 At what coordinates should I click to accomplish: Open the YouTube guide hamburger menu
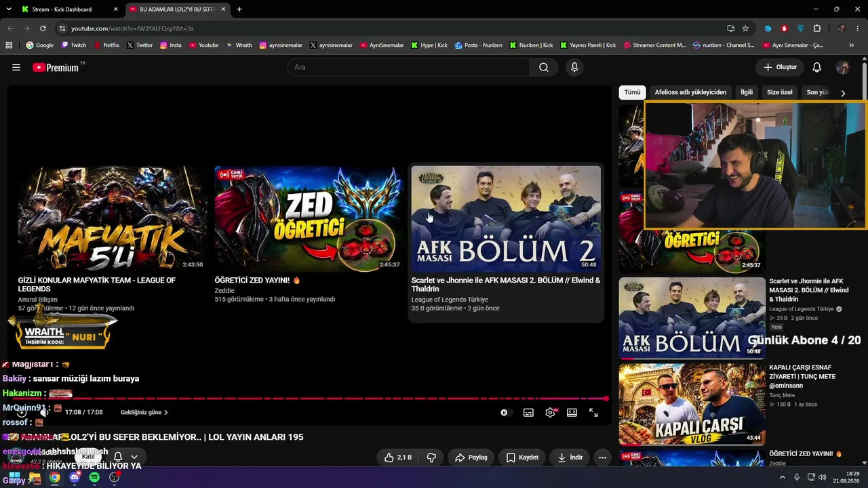click(16, 67)
